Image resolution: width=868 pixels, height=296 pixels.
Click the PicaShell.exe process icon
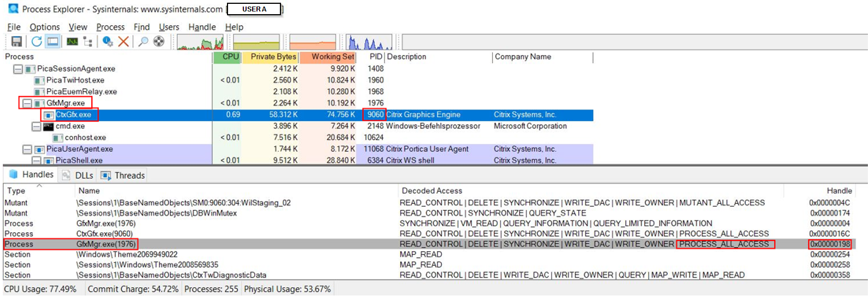(x=49, y=161)
